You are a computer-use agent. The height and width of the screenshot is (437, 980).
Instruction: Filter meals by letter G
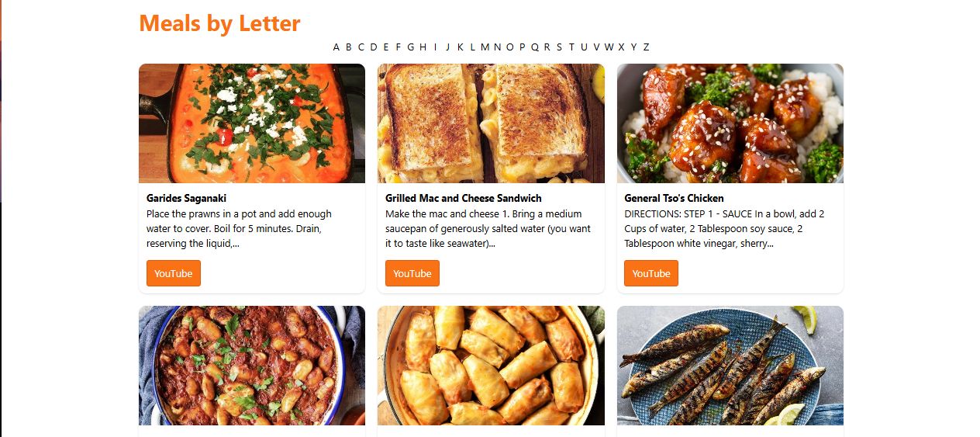coord(411,47)
